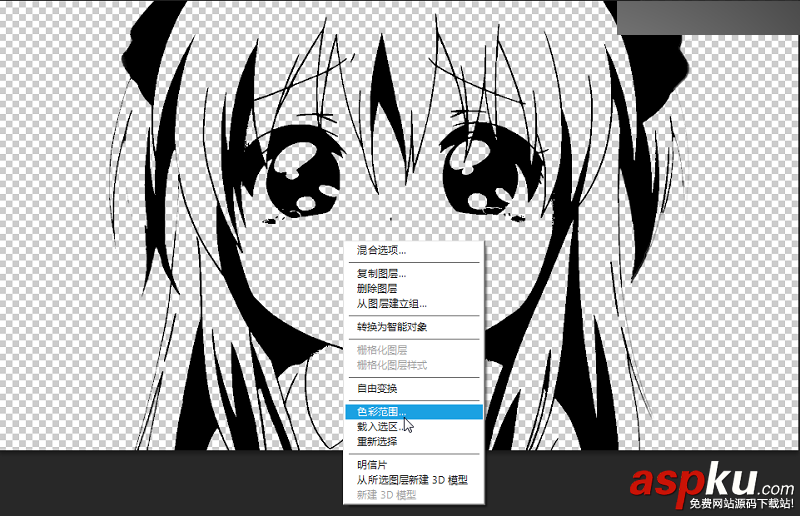
Task: Click the greyed-out 栅格化图层样式 entry
Action: (413, 365)
